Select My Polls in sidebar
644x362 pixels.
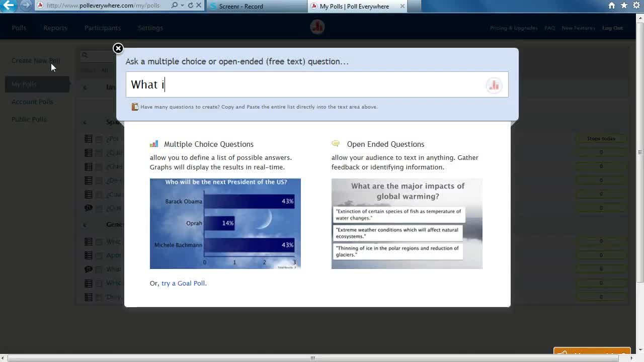[x=37, y=84]
